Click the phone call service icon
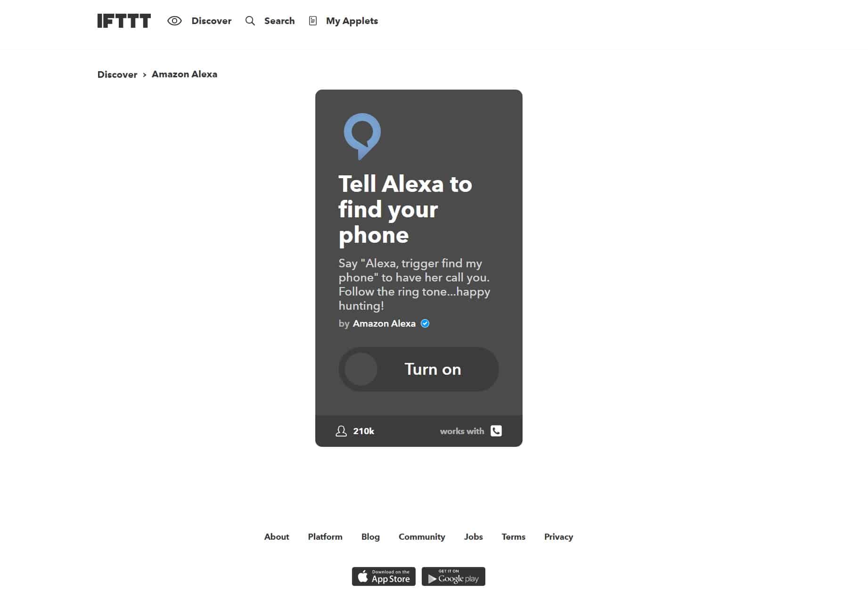 coord(496,431)
